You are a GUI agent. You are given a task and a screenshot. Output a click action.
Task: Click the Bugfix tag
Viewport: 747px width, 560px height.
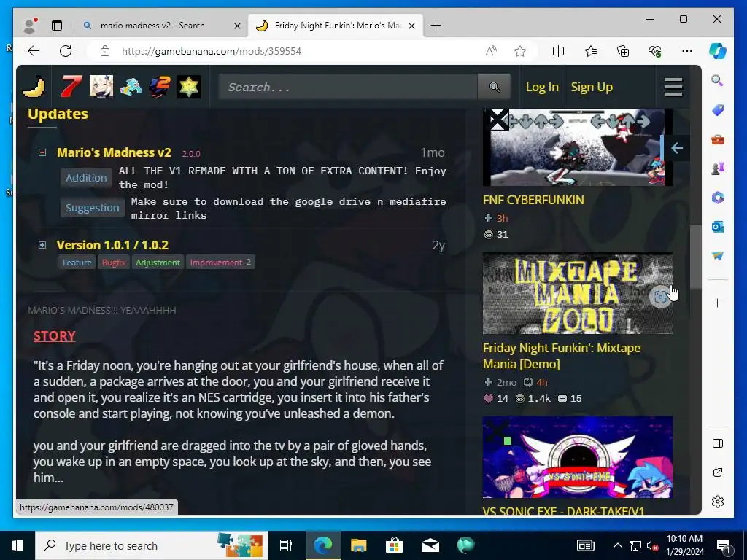point(113,262)
